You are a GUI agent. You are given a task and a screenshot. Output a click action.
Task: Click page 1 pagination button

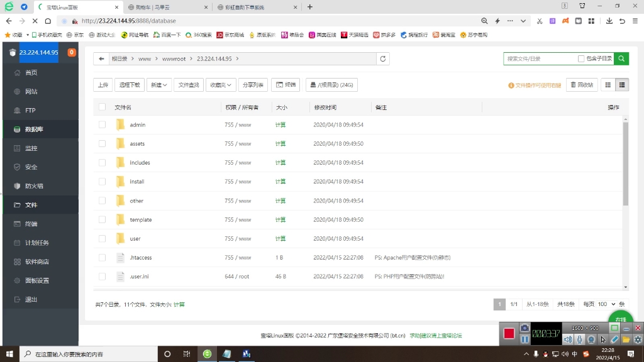pos(499,304)
